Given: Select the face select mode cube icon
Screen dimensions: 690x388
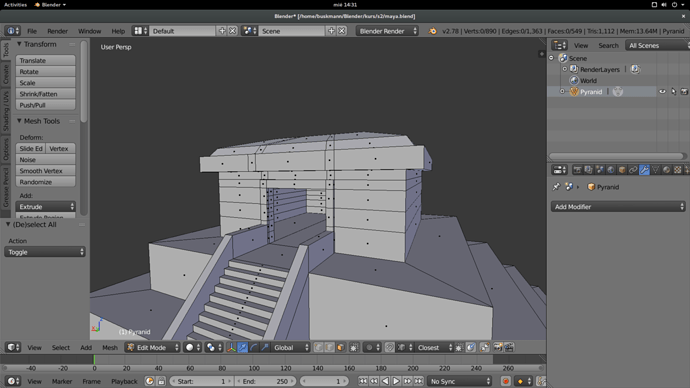Looking at the screenshot, I should point(341,348).
